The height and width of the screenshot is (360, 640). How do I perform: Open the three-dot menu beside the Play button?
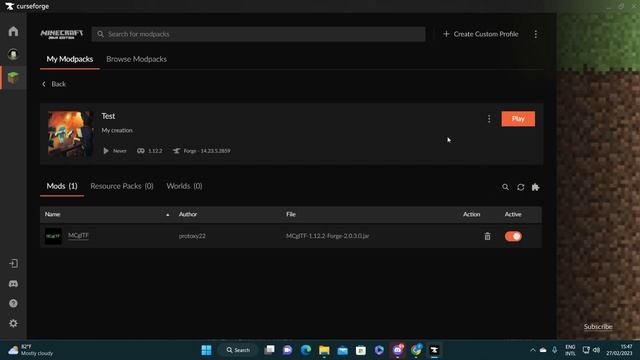point(489,119)
